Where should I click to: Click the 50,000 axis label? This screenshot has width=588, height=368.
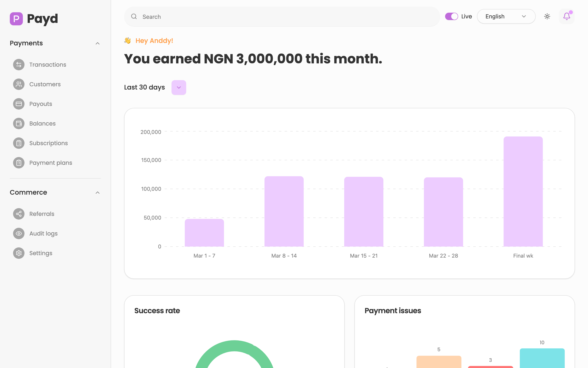(152, 218)
